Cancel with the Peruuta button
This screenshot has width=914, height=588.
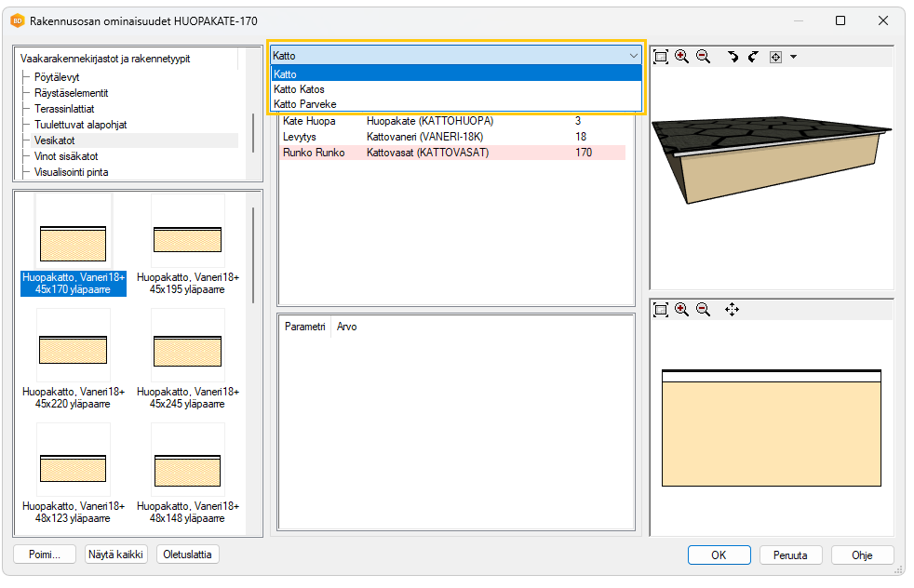(790, 555)
